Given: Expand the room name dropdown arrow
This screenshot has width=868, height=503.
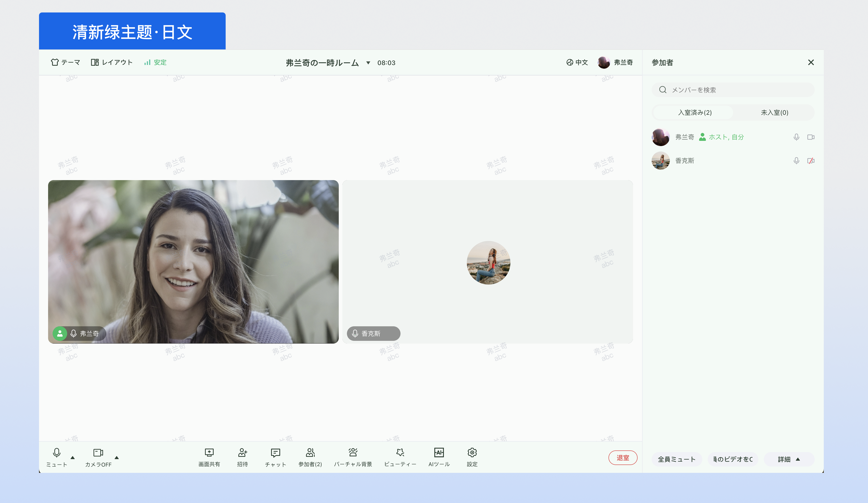Looking at the screenshot, I should pos(368,63).
